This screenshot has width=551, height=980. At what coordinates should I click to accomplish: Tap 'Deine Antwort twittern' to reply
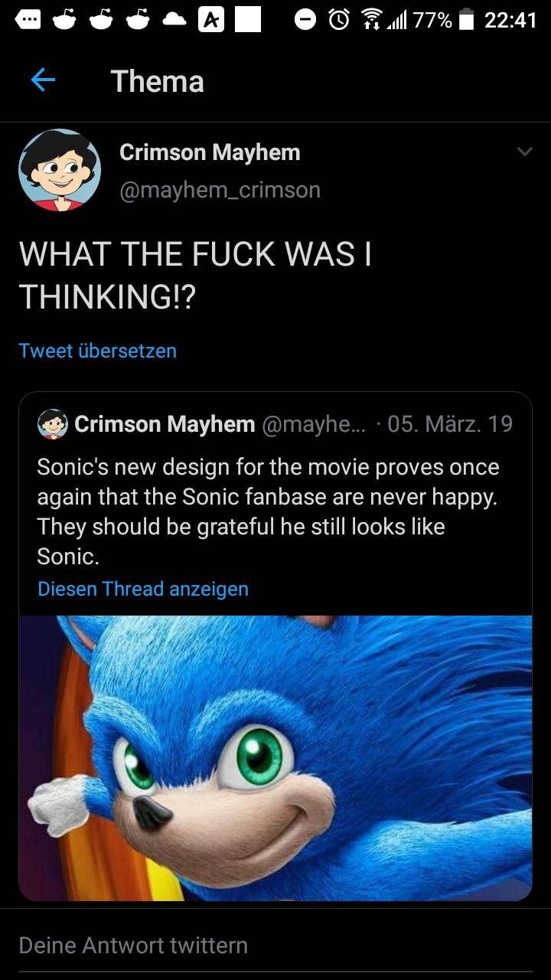click(x=134, y=946)
